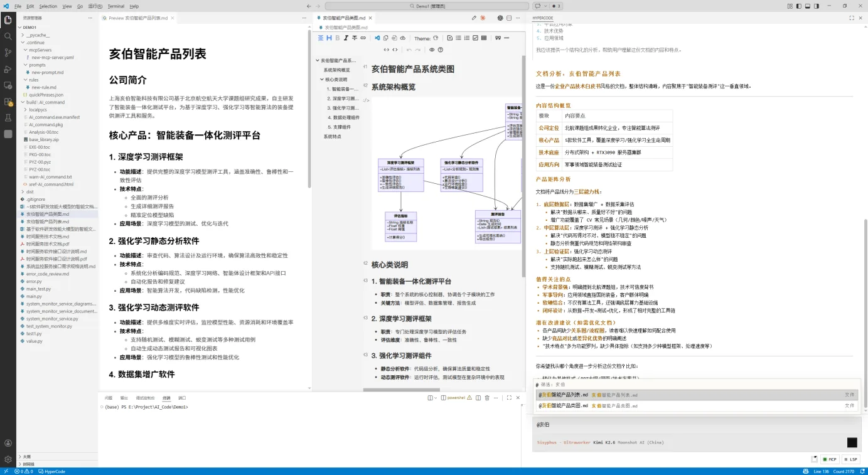868x475 pixels.
Task: Open the Extensions view in the activity bar
Action: [8, 101]
